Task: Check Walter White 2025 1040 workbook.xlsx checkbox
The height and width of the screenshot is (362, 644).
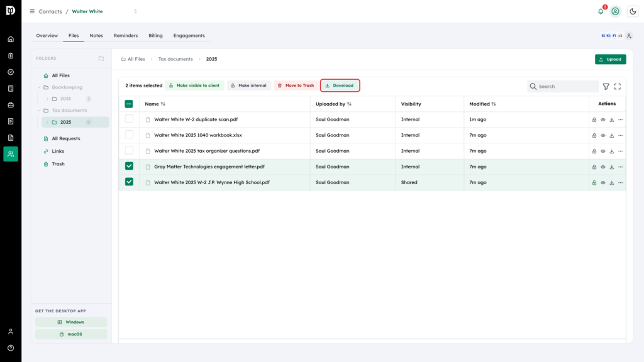Action: [x=129, y=134]
